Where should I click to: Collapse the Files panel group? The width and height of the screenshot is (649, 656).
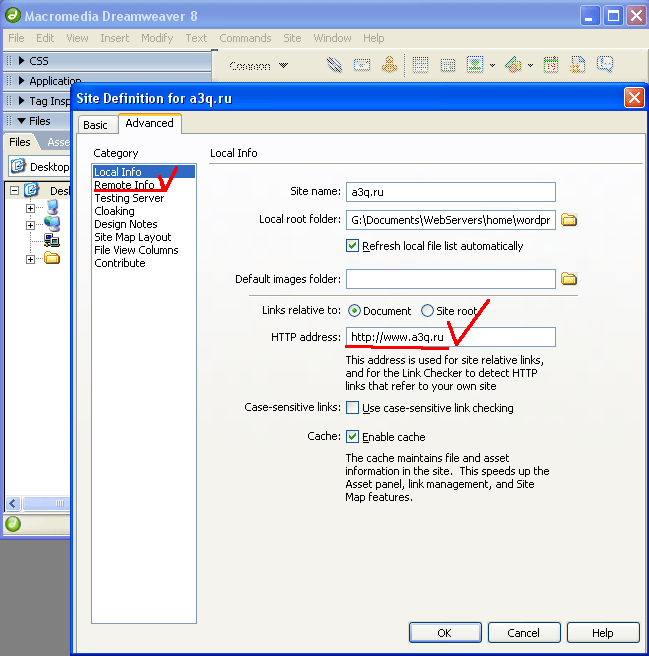point(22,121)
